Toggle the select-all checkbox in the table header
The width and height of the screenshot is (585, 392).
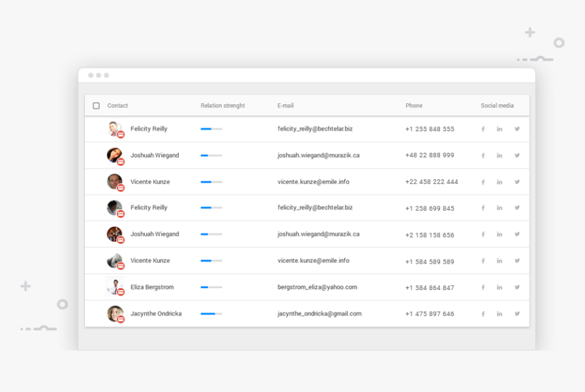(x=96, y=106)
